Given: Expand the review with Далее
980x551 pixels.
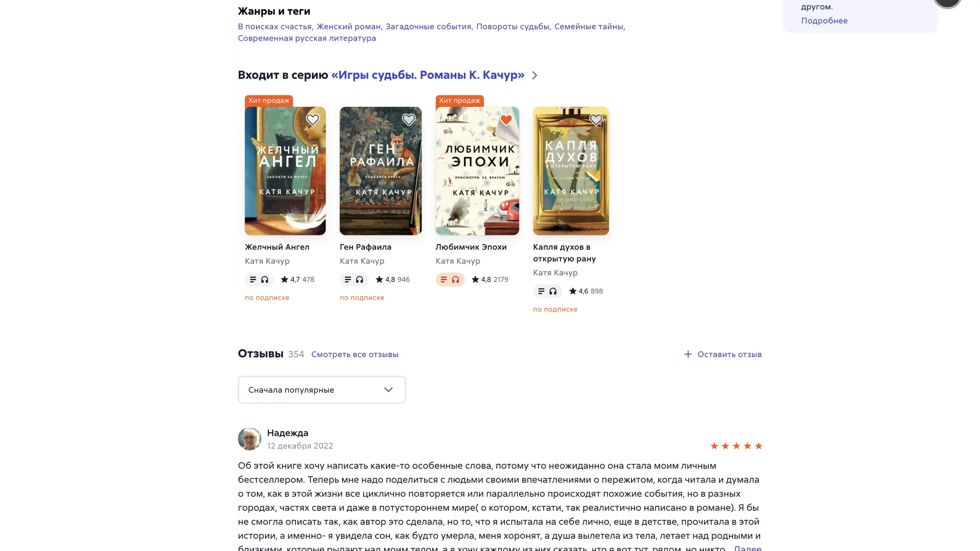Looking at the screenshot, I should (x=747, y=548).
